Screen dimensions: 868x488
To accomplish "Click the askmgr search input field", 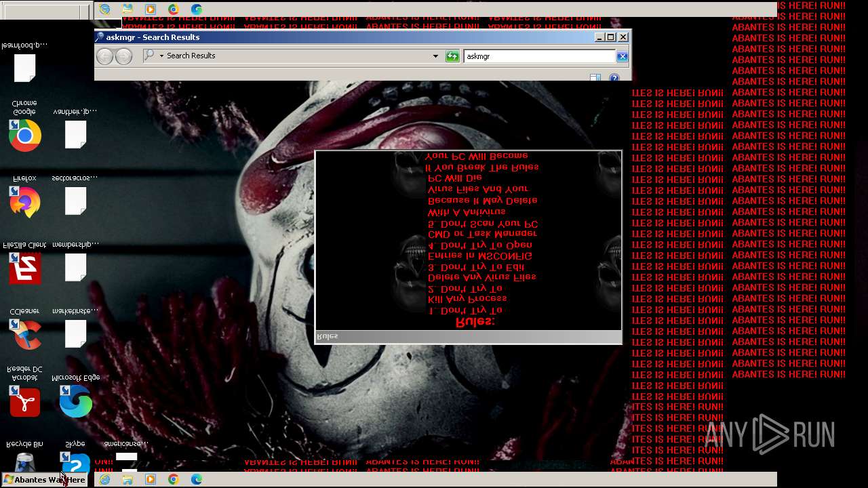I will [540, 56].
